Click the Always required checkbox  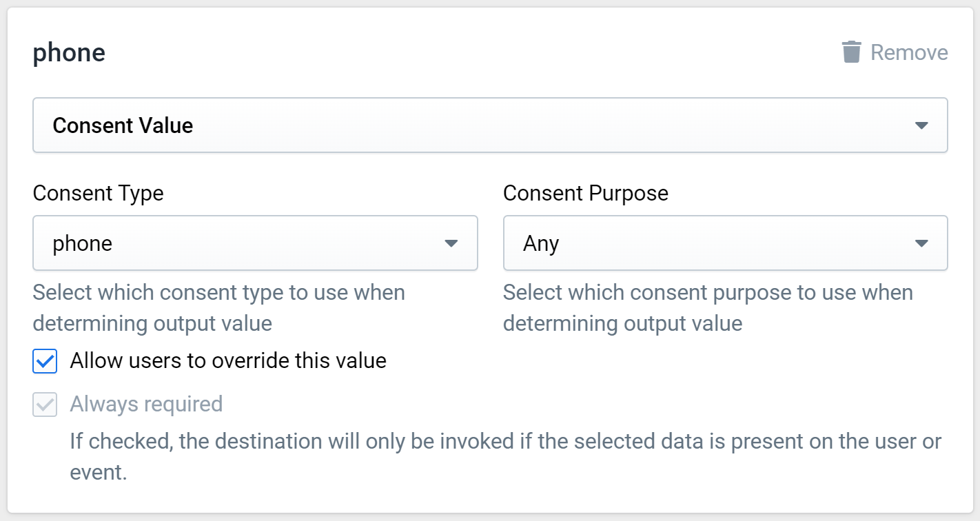point(45,405)
